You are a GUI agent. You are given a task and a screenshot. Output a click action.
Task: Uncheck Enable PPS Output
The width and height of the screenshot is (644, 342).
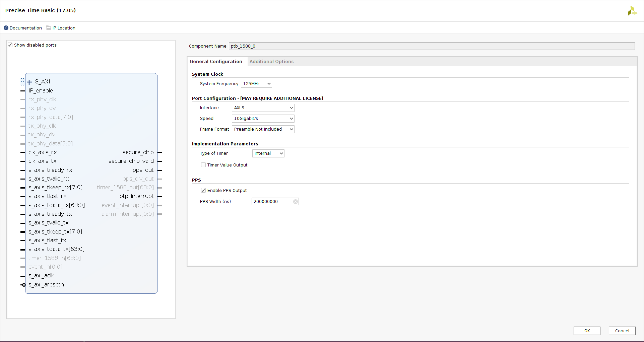[203, 191]
